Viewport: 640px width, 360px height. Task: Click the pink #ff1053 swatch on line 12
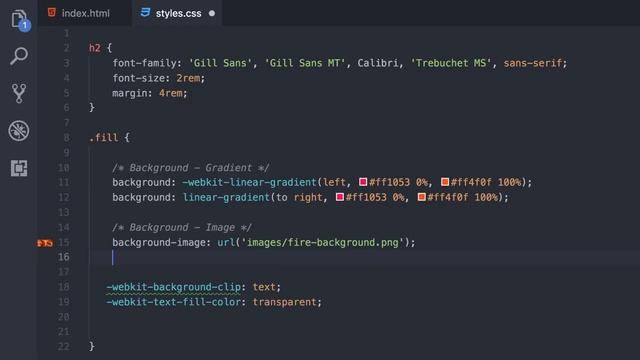pyautogui.click(x=340, y=197)
